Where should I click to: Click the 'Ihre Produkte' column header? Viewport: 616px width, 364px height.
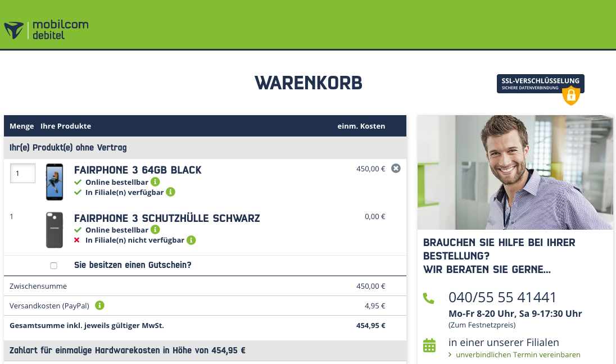[66, 126]
